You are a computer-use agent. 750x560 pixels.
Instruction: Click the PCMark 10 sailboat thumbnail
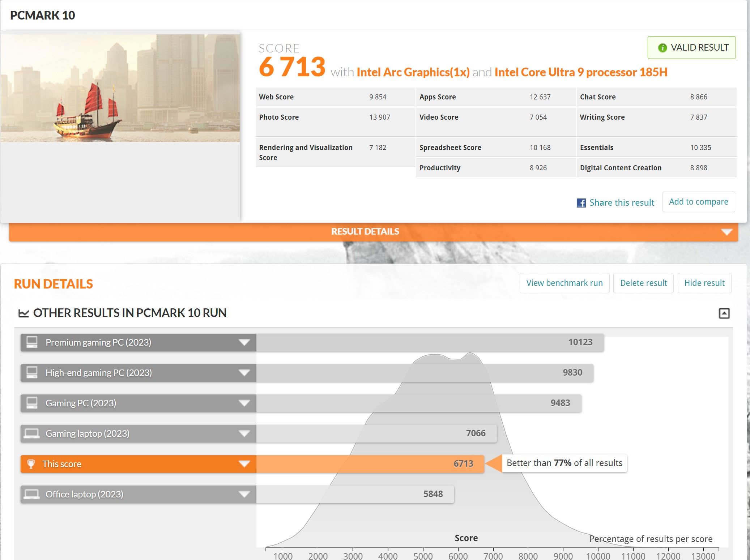pos(120,88)
